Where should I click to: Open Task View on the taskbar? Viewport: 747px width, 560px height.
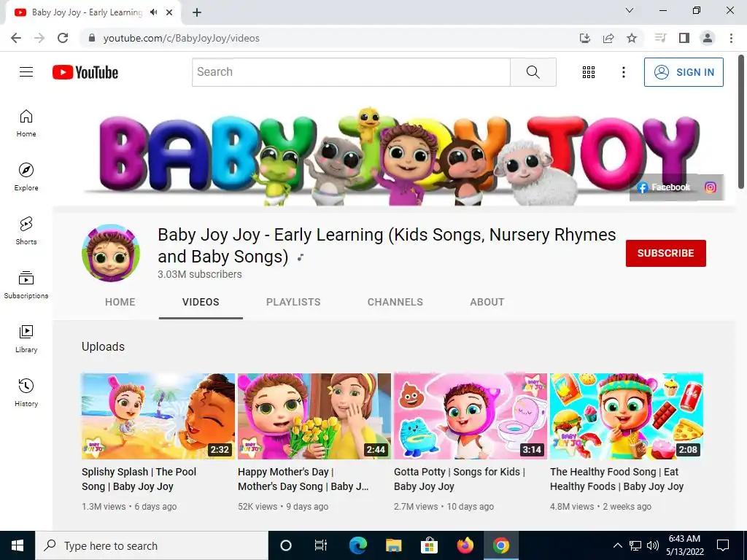coord(321,545)
